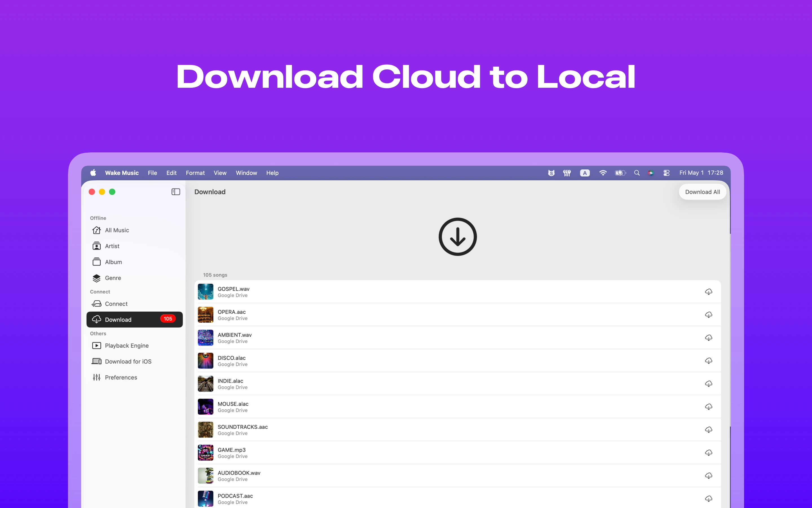
Task: Download INDIE.alac via its cloud icon
Action: click(708, 384)
